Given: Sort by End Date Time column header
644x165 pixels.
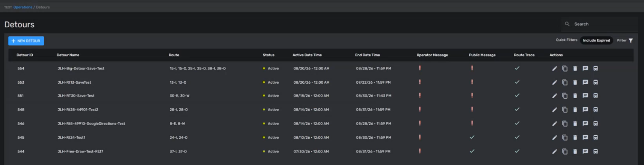Looking at the screenshot, I should (368, 55).
